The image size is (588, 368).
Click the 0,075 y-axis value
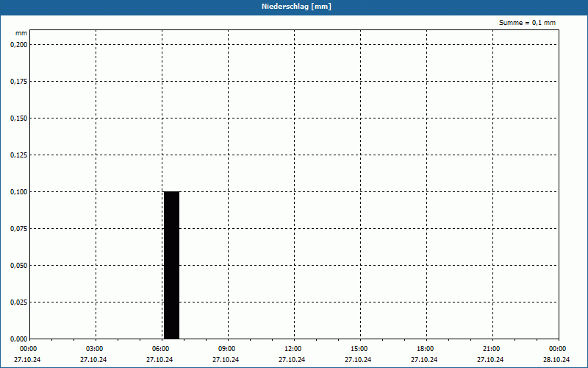[18, 228]
